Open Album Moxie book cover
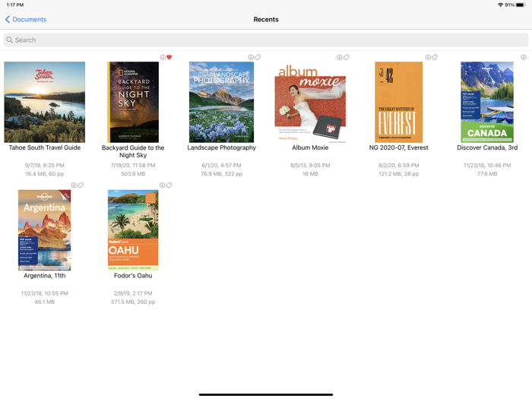 [310, 105]
